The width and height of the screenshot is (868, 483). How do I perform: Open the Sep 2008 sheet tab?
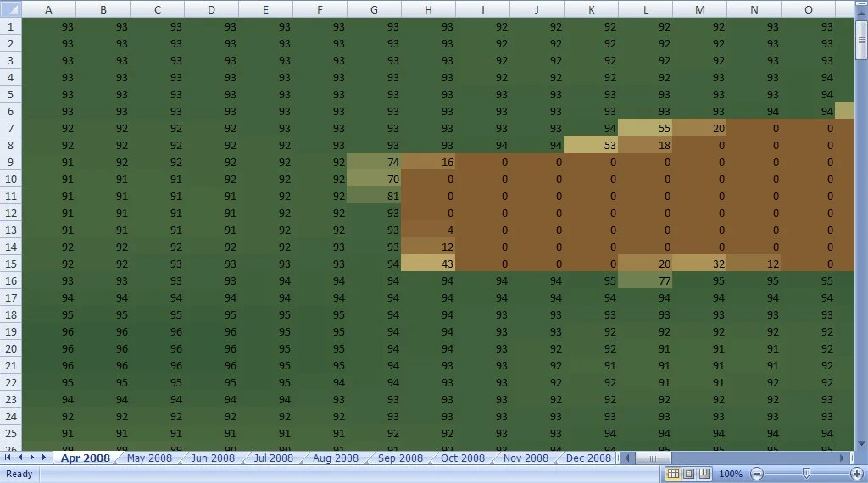pos(400,458)
